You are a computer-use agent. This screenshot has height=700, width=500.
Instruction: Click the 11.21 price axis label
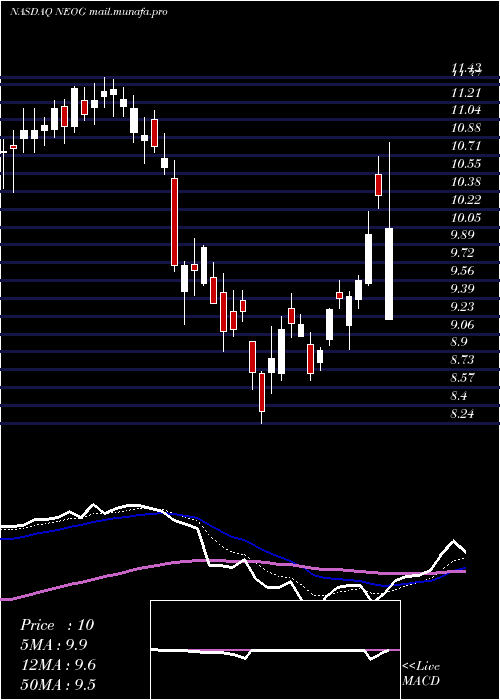(467, 92)
